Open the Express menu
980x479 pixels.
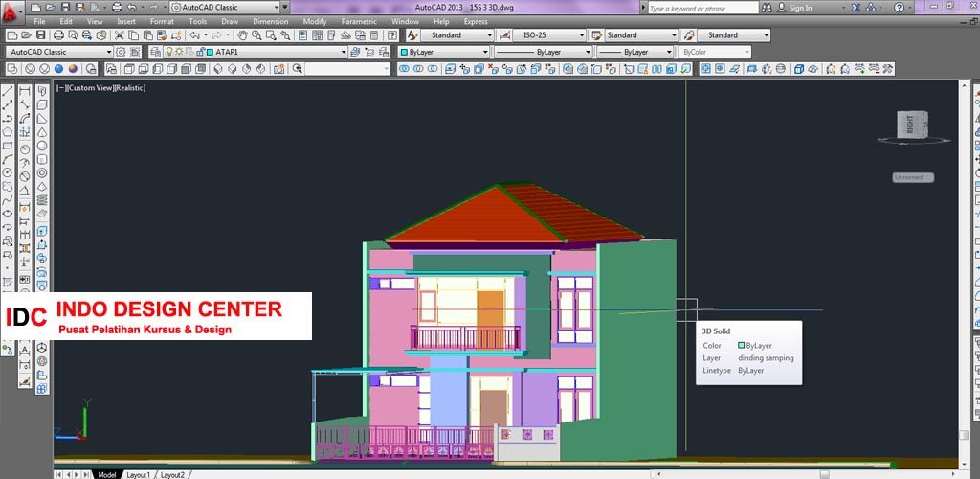475,21
